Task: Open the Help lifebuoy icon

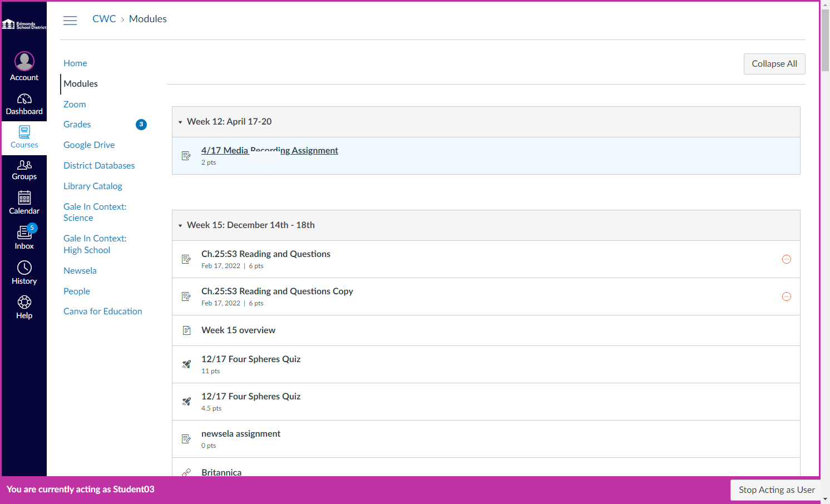Action: (24, 302)
